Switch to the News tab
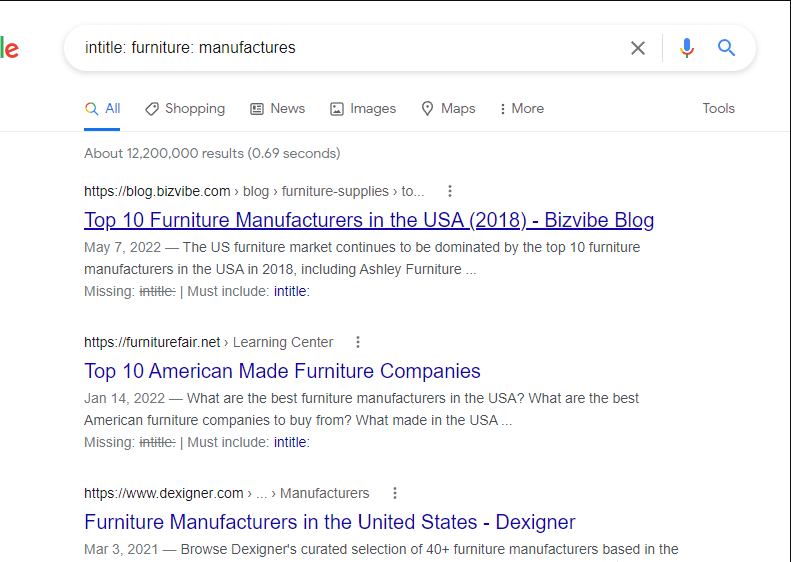The height and width of the screenshot is (562, 791). click(277, 108)
